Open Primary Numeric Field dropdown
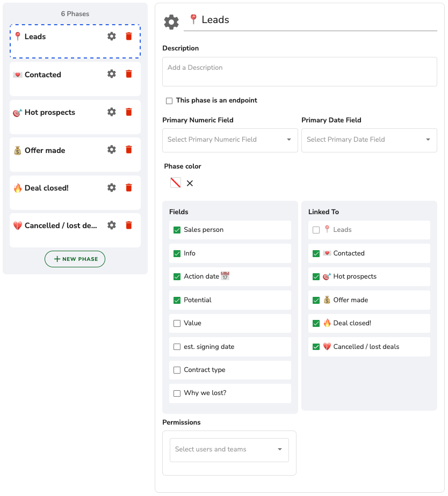Image resolution: width=448 pixels, height=496 pixels. pyautogui.click(x=230, y=140)
